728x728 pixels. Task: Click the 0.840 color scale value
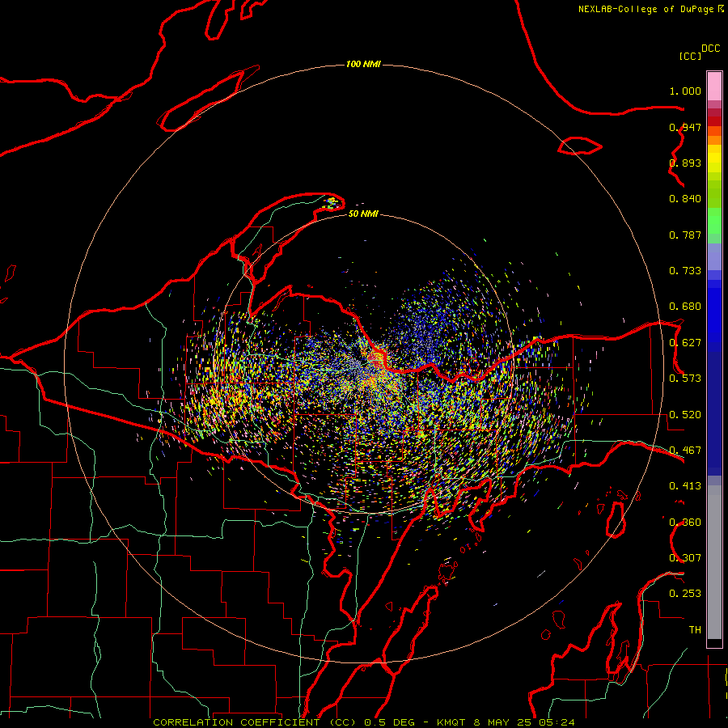tap(685, 199)
